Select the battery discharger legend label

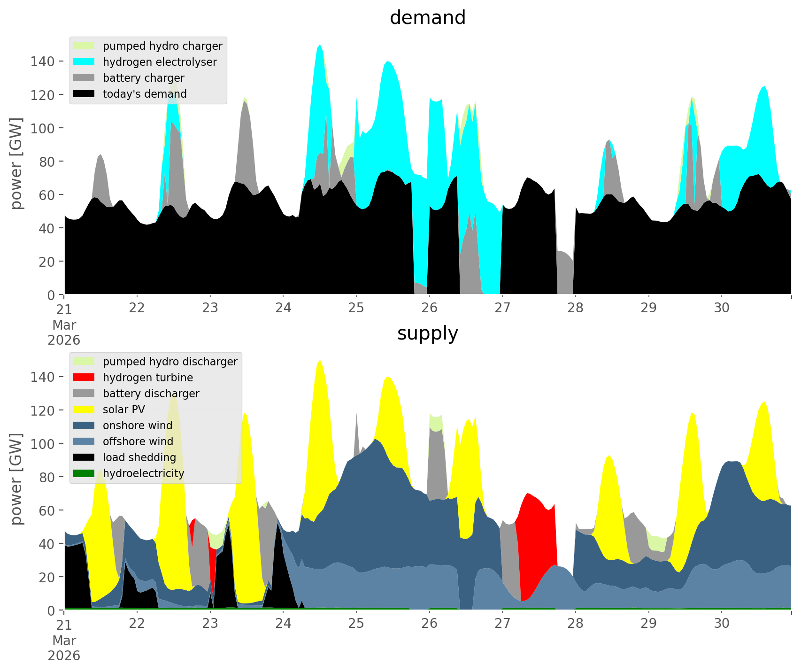[151, 394]
